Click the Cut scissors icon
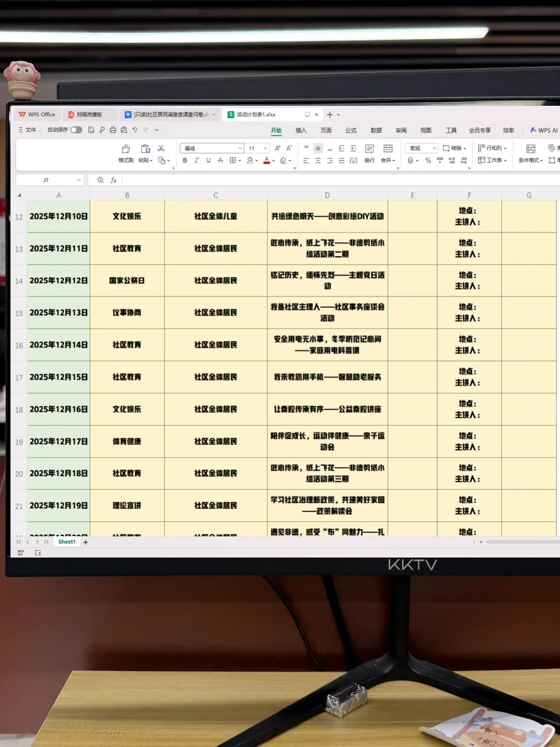The width and height of the screenshot is (560, 747). tap(161, 148)
